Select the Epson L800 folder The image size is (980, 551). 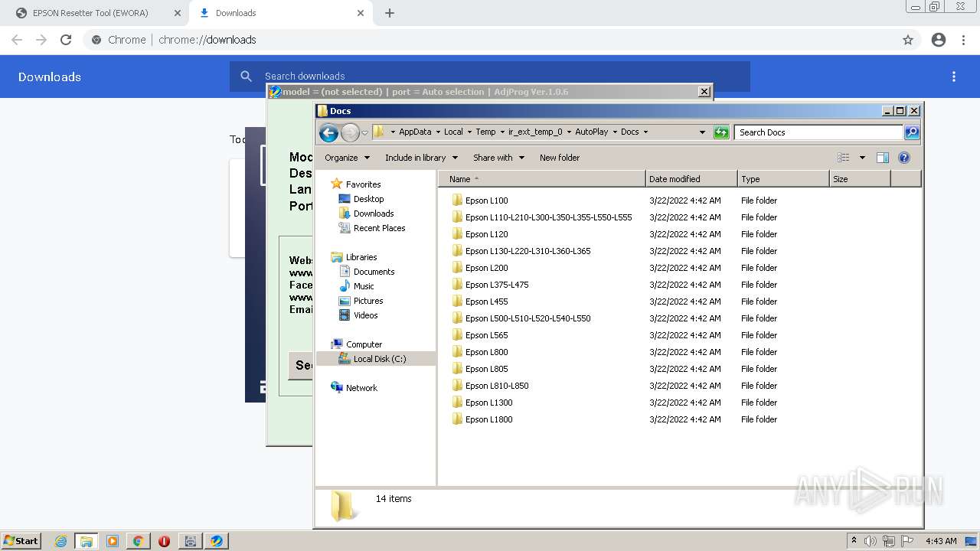479,352
